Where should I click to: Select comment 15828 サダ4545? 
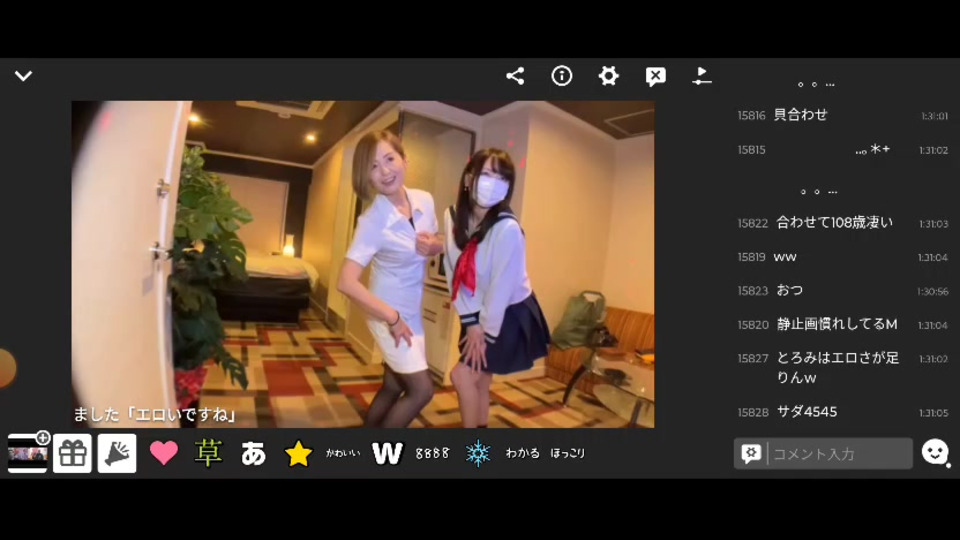(x=842, y=412)
